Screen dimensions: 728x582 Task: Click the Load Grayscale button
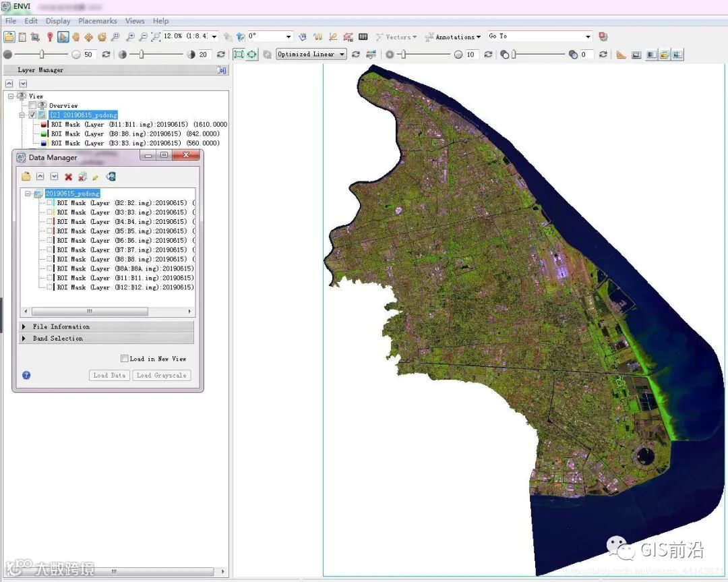pos(161,376)
